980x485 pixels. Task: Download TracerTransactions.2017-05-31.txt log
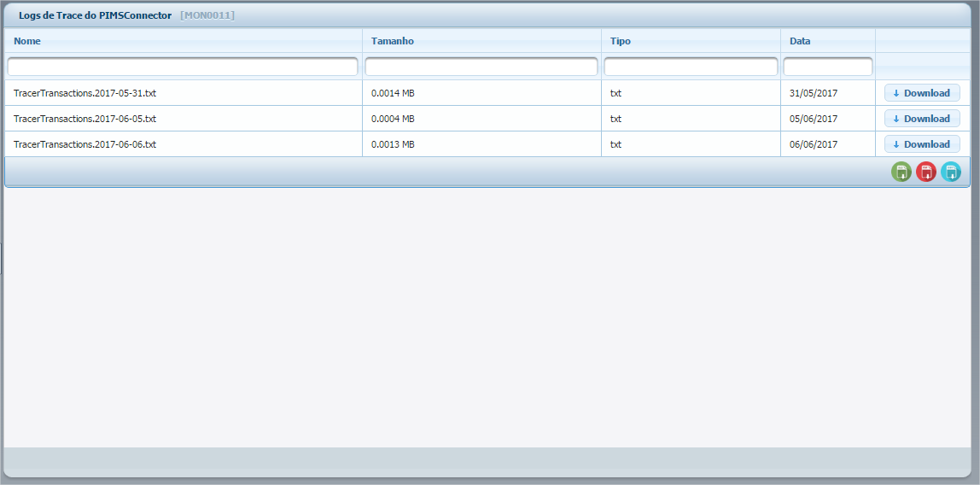coord(922,93)
